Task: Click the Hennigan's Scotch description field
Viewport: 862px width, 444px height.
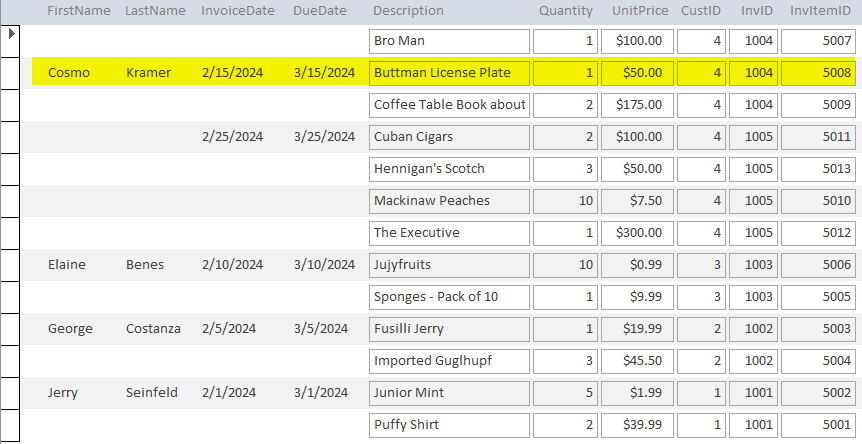Action: [449, 169]
